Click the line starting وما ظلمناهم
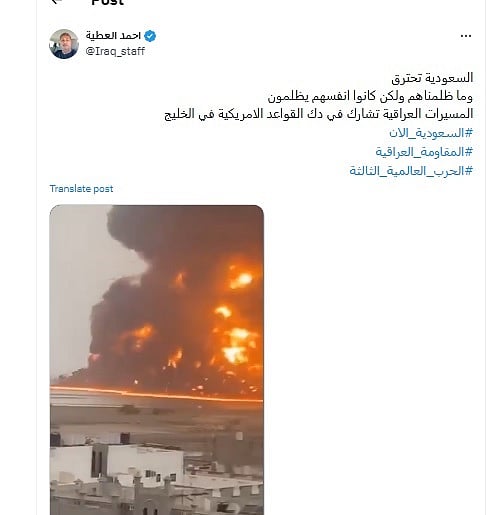 click(x=370, y=97)
